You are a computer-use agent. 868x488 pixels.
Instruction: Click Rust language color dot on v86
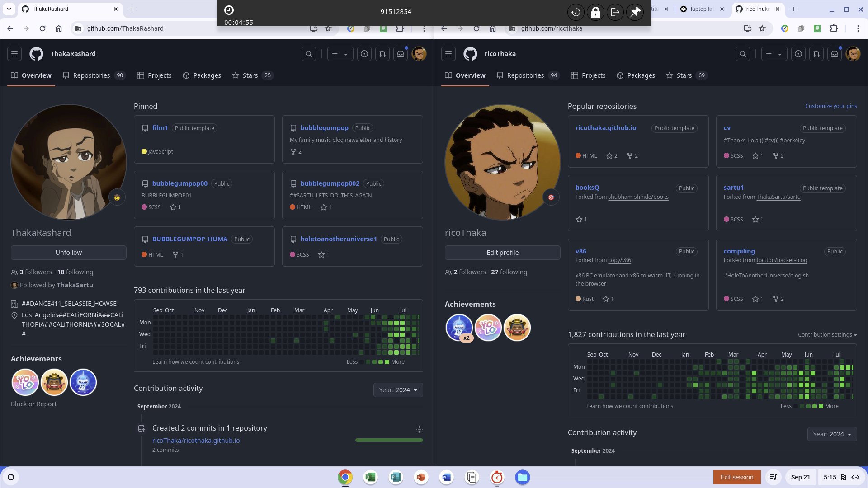[578, 299]
